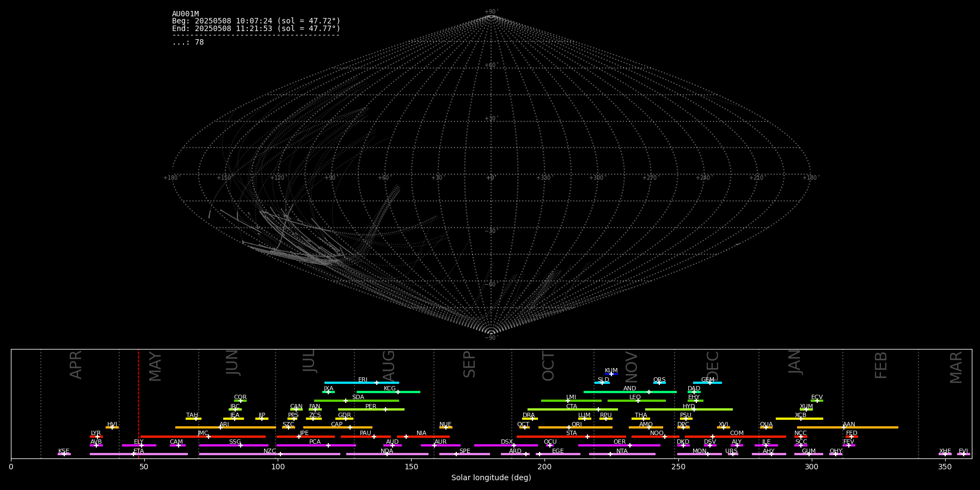The width and height of the screenshot is (980, 490).
Task: Click the NOO shower label
Action: 657,433
